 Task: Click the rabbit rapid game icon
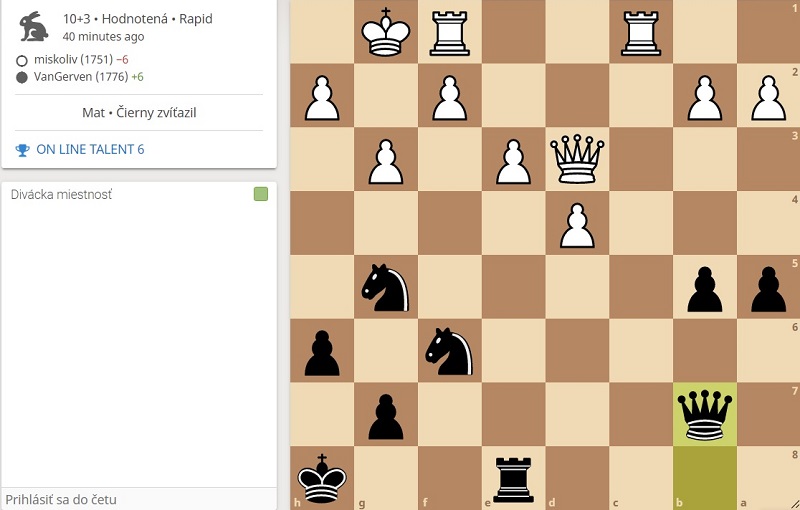[x=34, y=27]
